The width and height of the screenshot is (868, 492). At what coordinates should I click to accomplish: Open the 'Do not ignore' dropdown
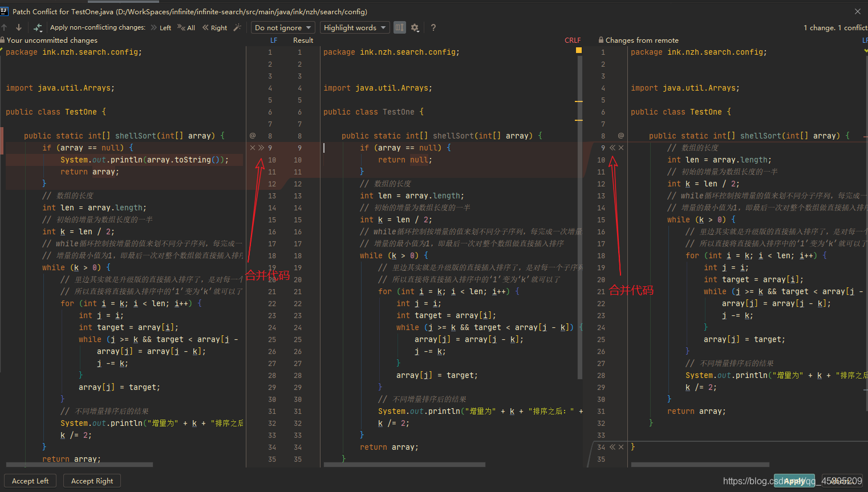tap(283, 27)
